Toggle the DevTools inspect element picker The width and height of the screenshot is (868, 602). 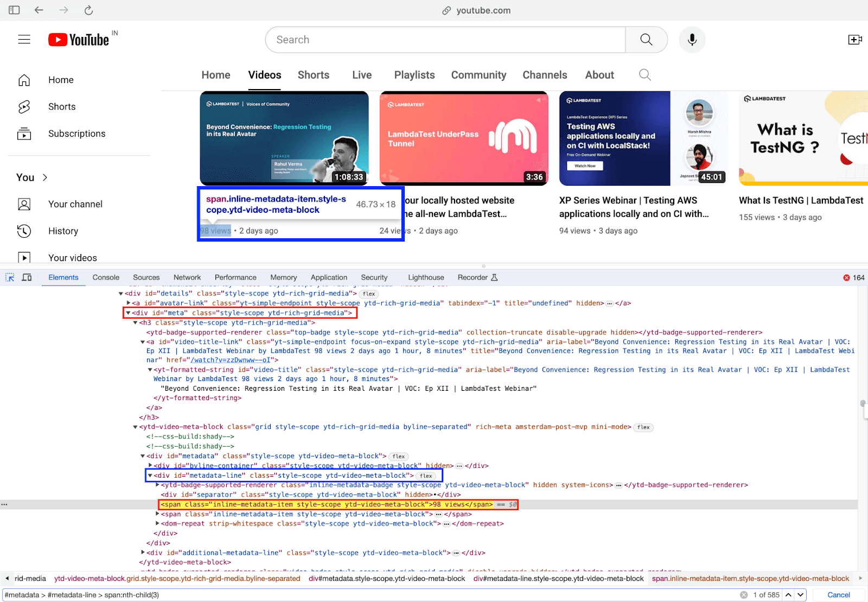[x=10, y=277]
